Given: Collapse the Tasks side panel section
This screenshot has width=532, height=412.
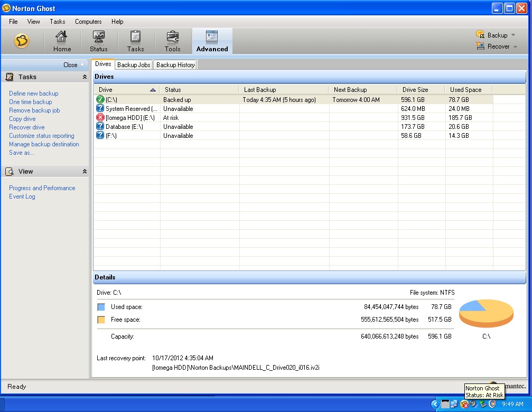Looking at the screenshot, I should pos(85,77).
